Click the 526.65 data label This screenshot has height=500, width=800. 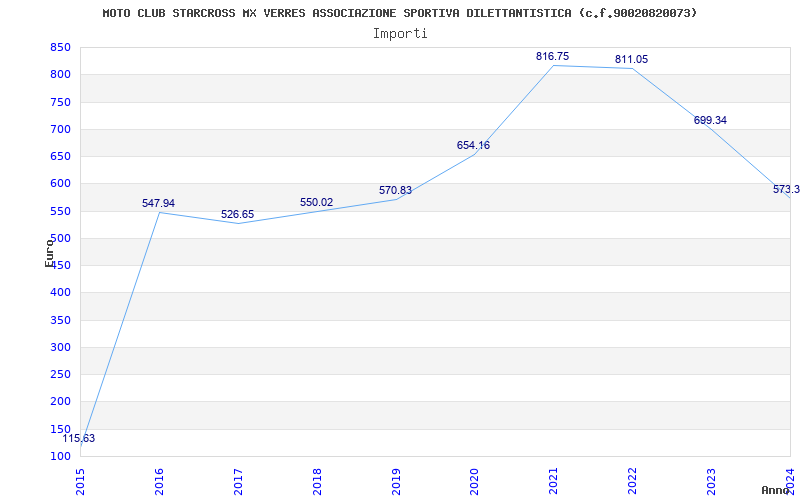(x=237, y=215)
